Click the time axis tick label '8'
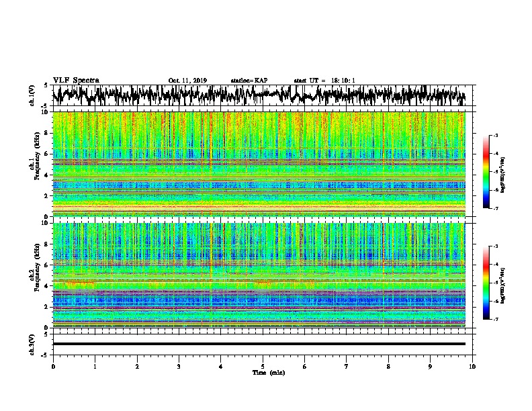532x411 pixels. point(388,367)
